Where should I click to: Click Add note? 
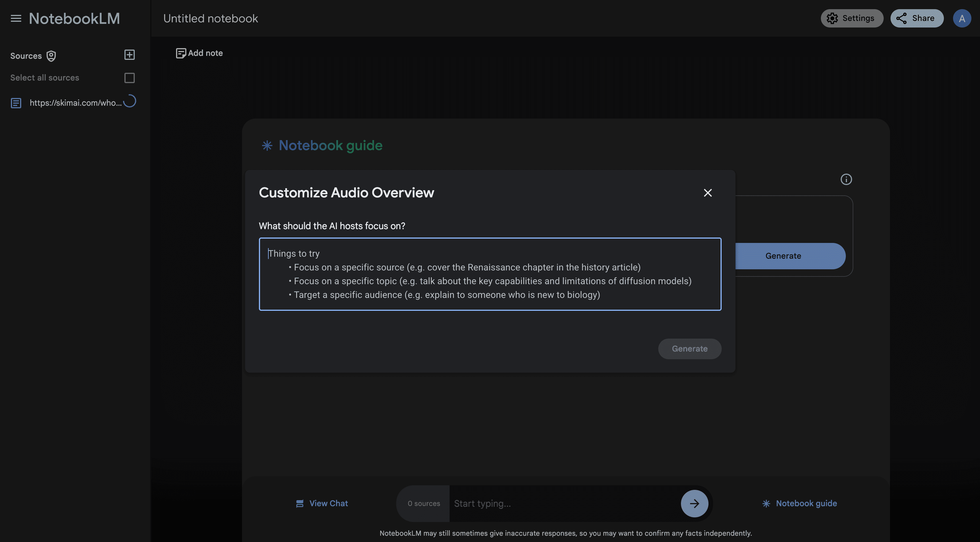click(x=199, y=53)
